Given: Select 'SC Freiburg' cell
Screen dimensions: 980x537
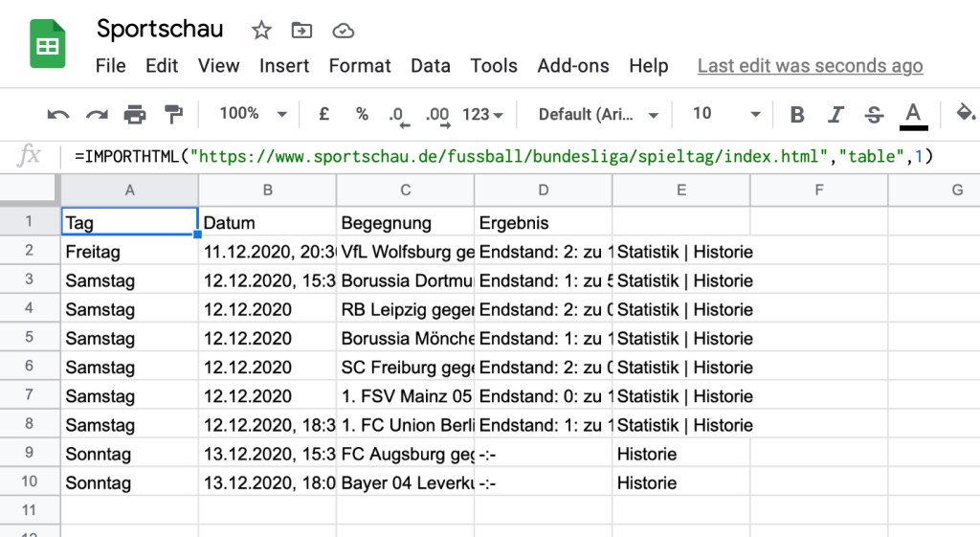Looking at the screenshot, I should coord(406,367).
